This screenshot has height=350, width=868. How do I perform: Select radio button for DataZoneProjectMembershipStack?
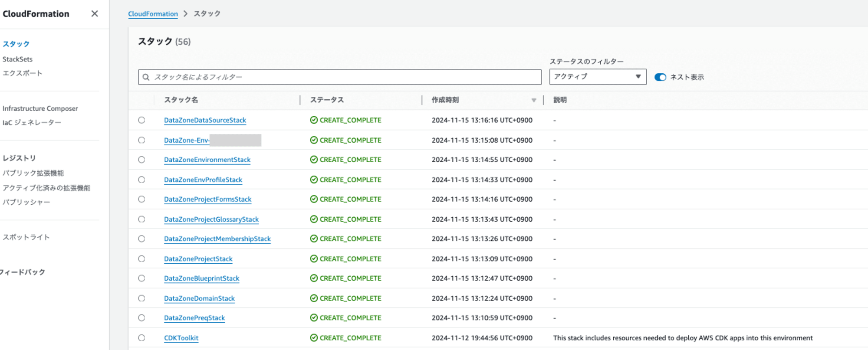(x=141, y=239)
